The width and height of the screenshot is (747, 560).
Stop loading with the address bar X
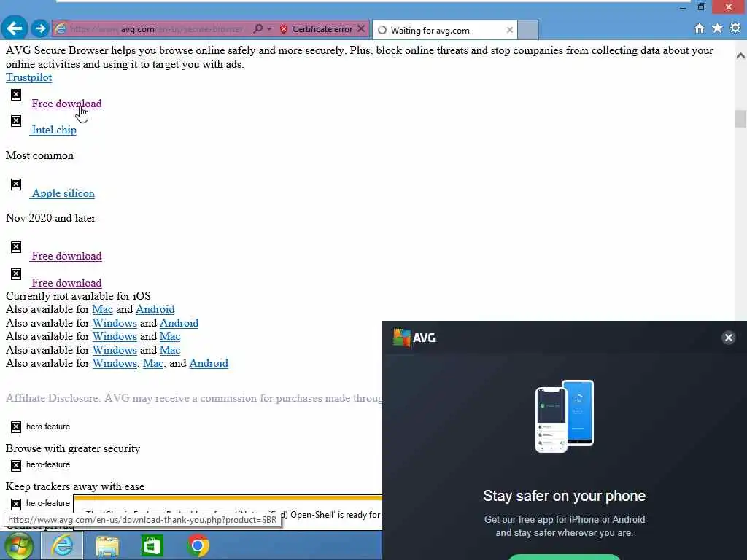click(362, 29)
